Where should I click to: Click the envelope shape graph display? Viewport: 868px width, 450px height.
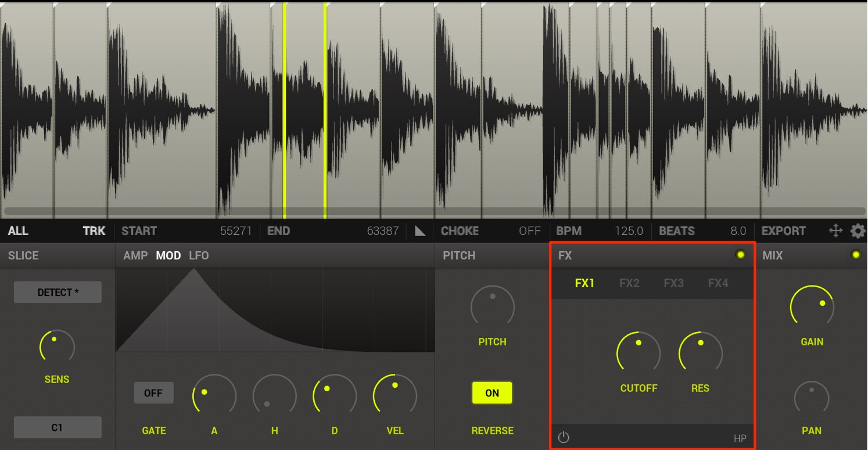275,310
